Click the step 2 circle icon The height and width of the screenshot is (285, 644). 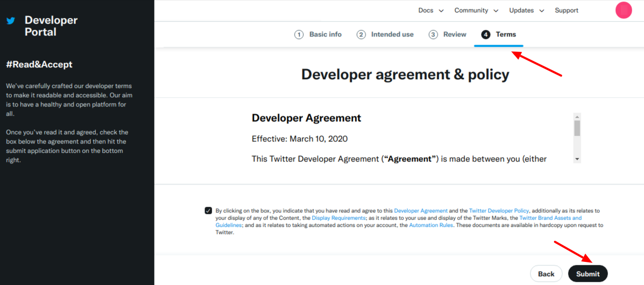[361, 34]
